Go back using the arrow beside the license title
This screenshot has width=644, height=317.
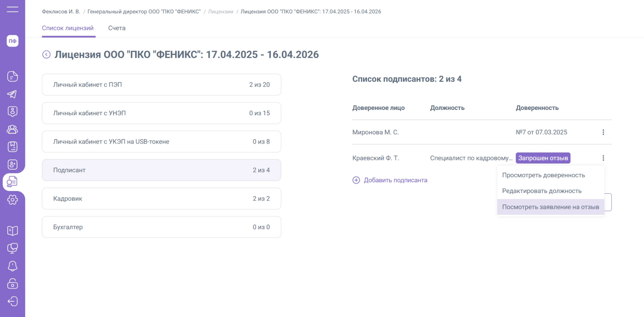(46, 55)
